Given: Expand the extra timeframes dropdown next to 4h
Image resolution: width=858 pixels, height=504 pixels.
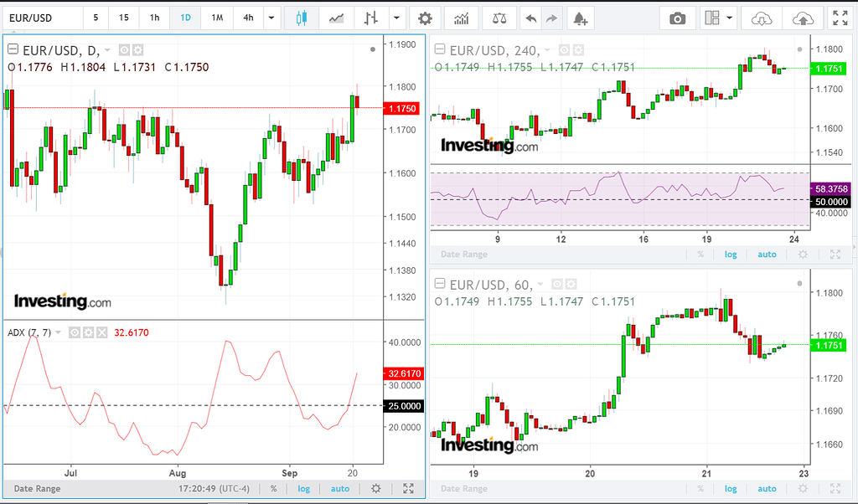Looking at the screenshot, I should (270, 18).
